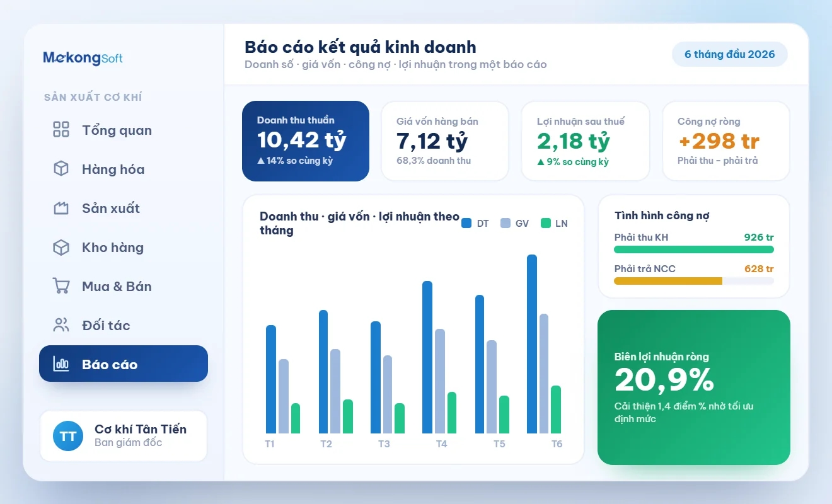The height and width of the screenshot is (504, 832).
Task: Click the T3 blue revenue bar
Action: pos(376,377)
